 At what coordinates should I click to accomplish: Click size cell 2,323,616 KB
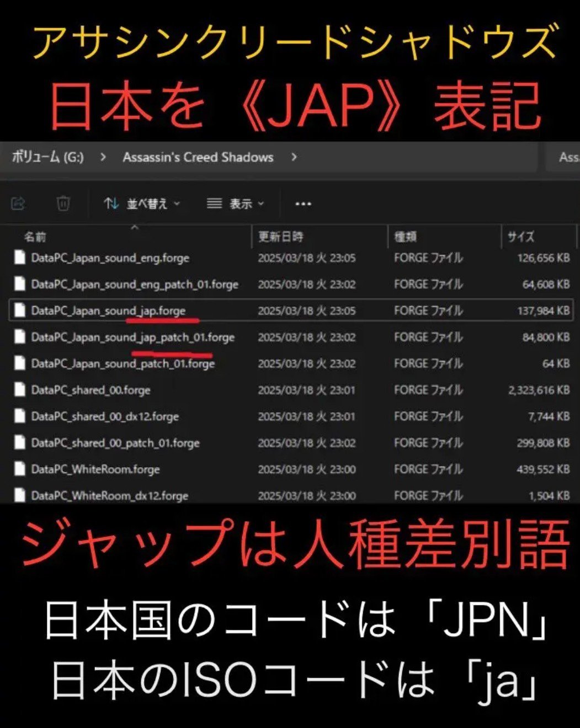click(539, 390)
